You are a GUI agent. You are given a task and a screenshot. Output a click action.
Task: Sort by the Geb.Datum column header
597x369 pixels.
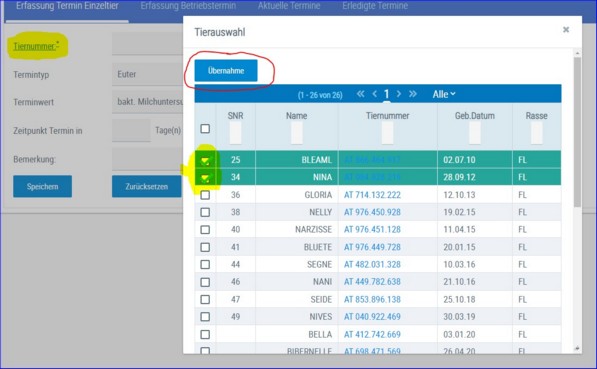(475, 116)
